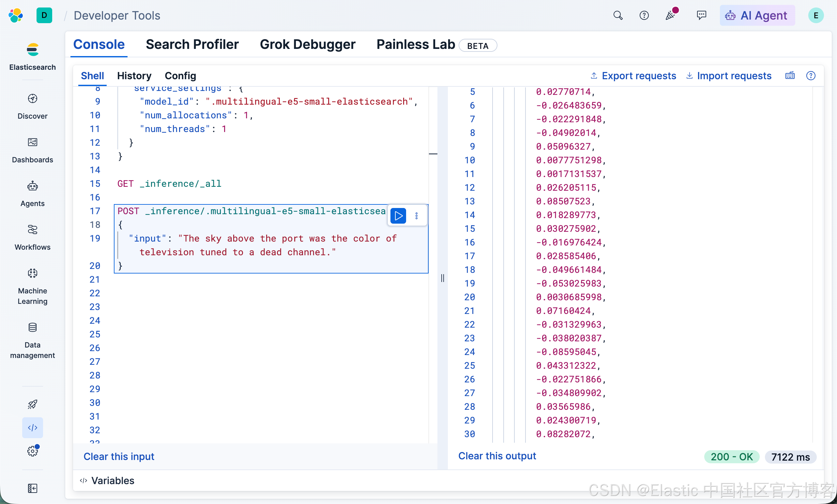Open the feedback chat bubble icon
Viewport: 837px width, 504px height.
pyautogui.click(x=701, y=15)
